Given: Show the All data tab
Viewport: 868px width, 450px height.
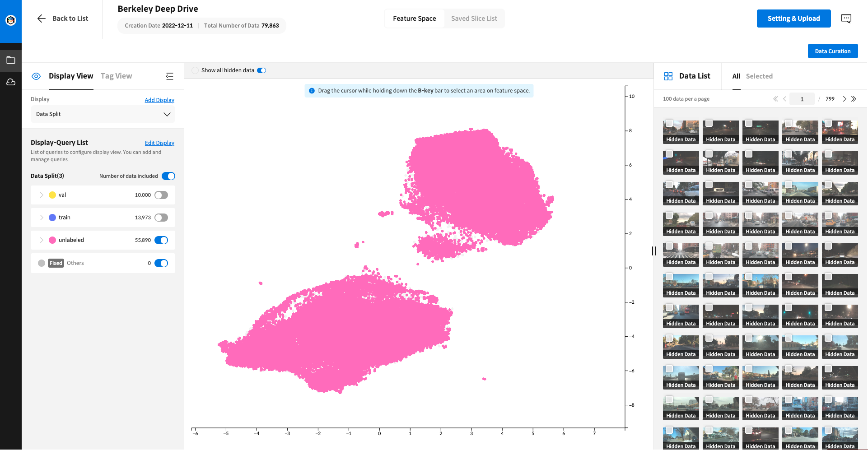Looking at the screenshot, I should 736,76.
